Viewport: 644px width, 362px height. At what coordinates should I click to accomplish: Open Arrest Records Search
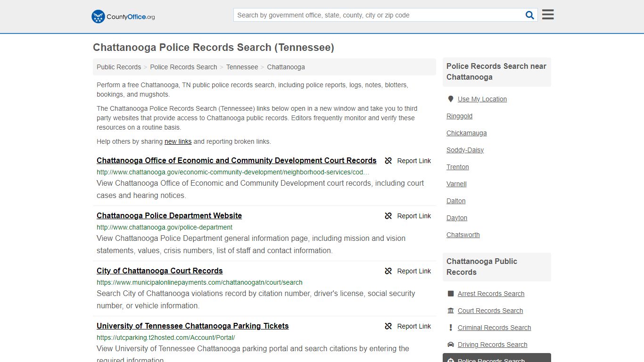pyautogui.click(x=491, y=294)
